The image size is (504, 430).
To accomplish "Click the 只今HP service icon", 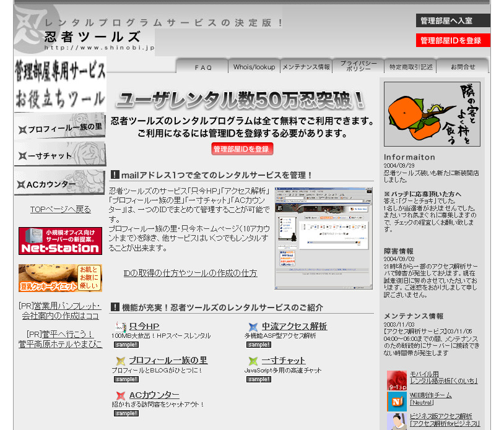I will coord(121,327).
